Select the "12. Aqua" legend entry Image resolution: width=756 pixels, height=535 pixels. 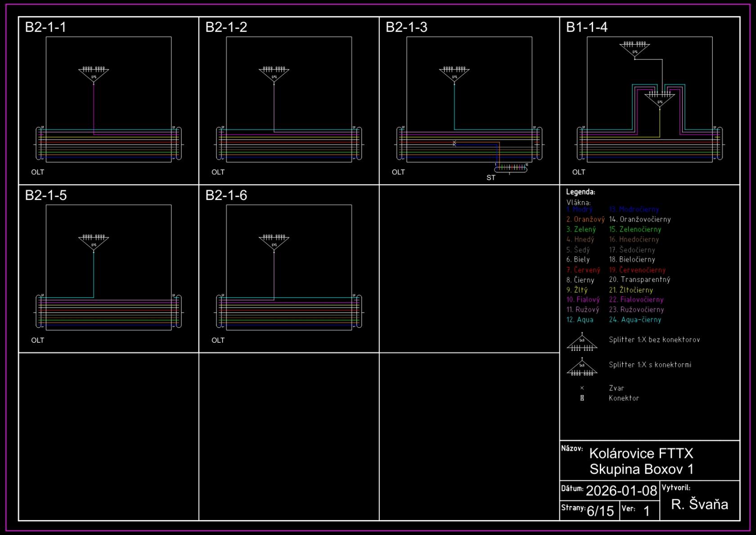(x=580, y=320)
